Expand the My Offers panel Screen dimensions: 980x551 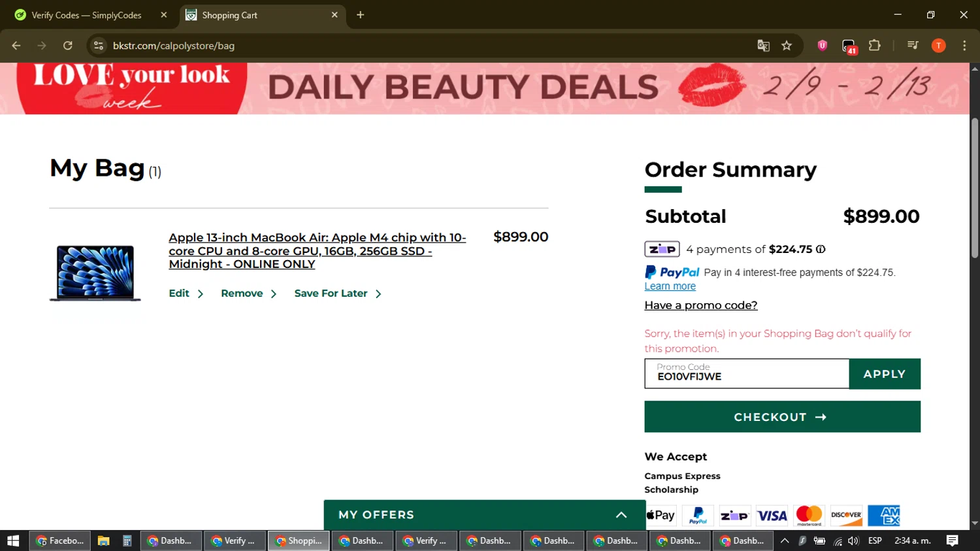(485, 515)
